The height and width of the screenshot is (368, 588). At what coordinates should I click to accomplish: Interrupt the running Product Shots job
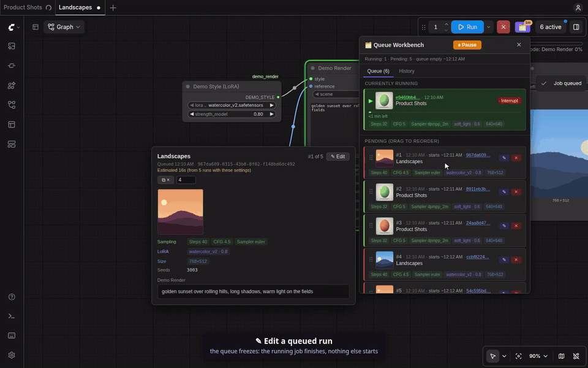coord(509,101)
